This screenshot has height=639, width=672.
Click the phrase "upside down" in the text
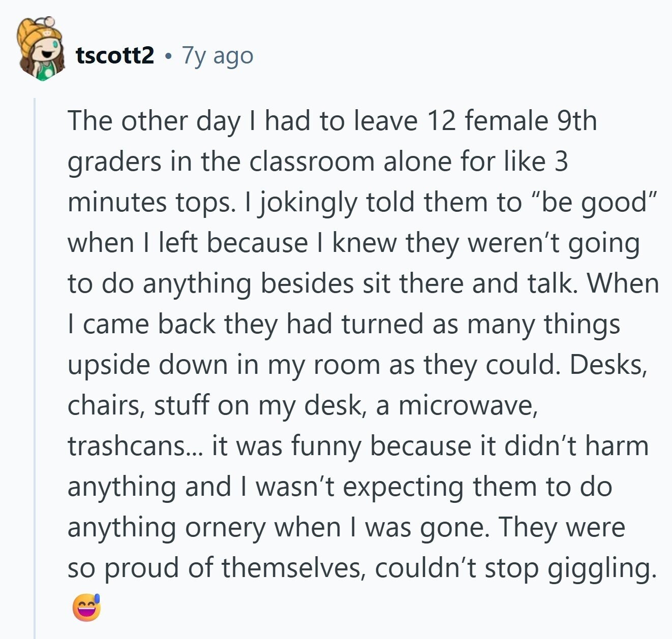coord(147,365)
